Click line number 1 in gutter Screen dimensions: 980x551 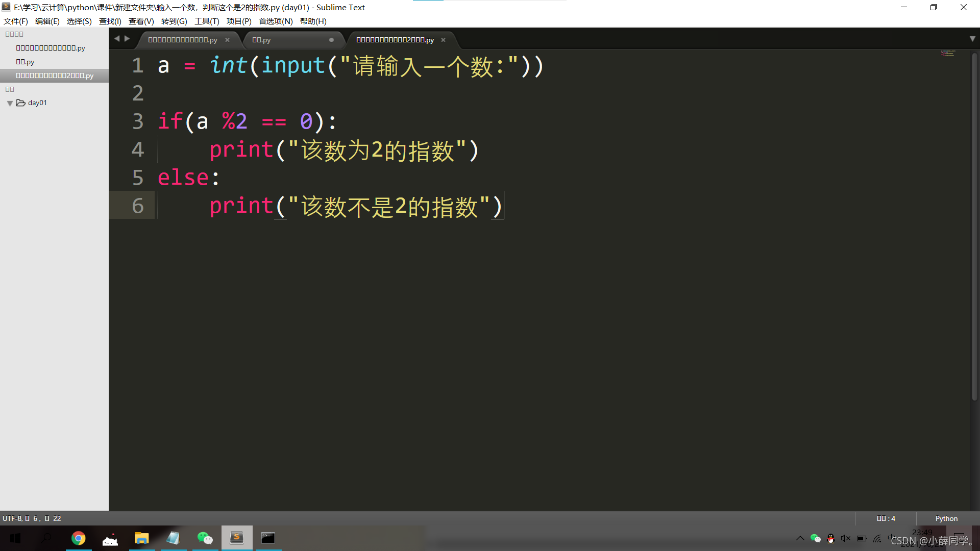tap(138, 65)
